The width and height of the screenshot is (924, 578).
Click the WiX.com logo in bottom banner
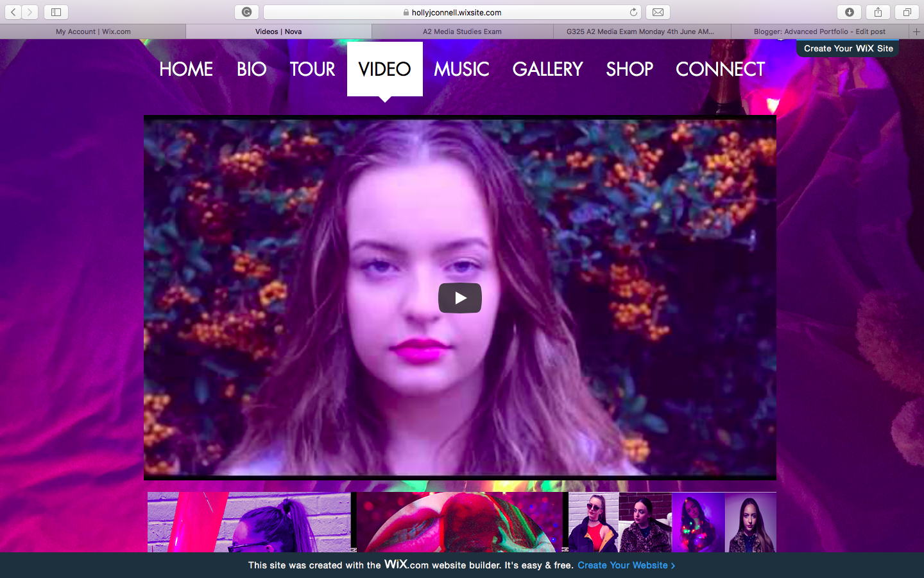(x=406, y=565)
